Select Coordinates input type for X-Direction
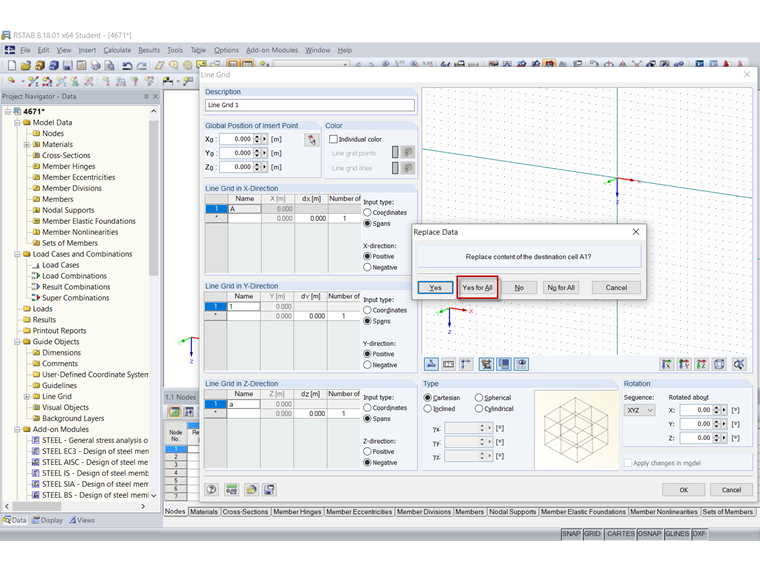This screenshot has height=570, width=760. coord(367,212)
